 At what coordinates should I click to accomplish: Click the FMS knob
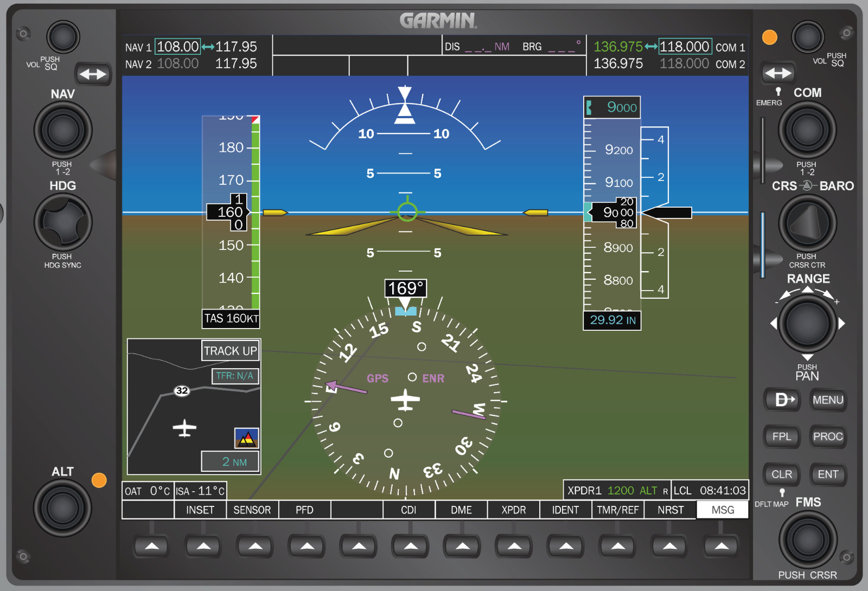808,539
